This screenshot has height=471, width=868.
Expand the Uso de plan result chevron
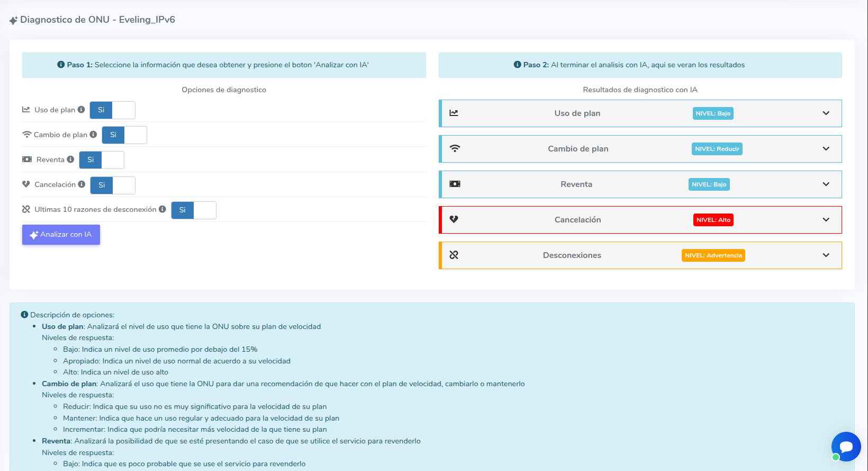826,113
